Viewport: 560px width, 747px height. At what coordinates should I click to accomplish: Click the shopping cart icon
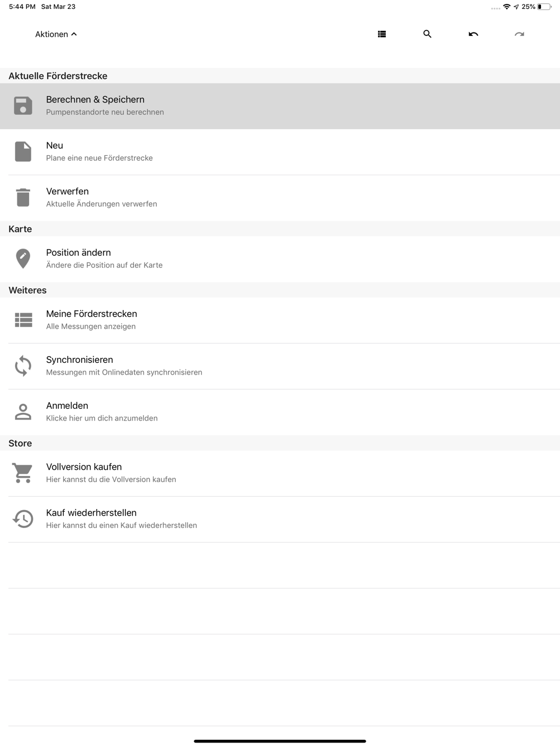coord(23,473)
